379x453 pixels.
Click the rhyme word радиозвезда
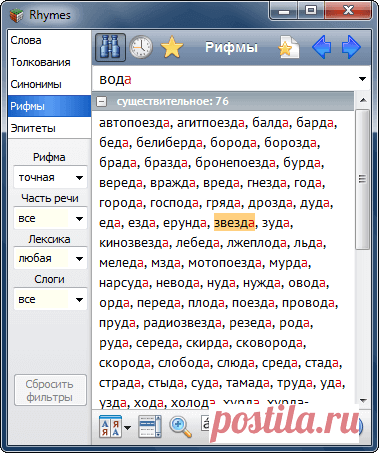[x=183, y=323]
